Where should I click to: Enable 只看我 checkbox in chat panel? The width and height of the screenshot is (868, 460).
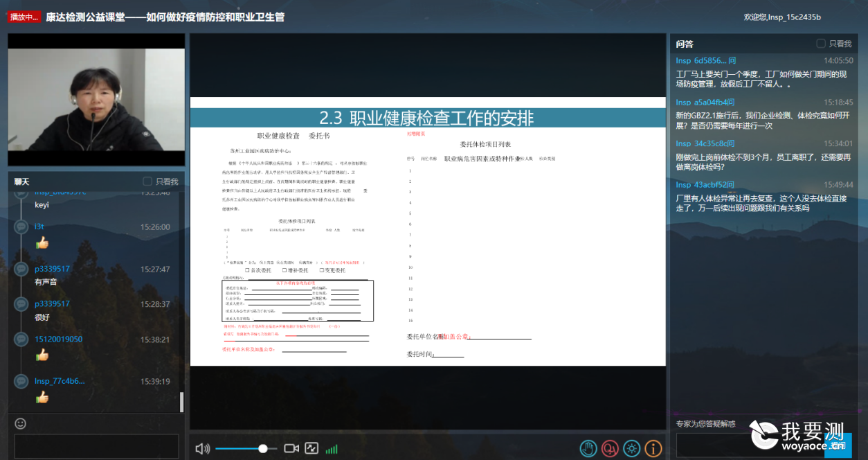(147, 182)
